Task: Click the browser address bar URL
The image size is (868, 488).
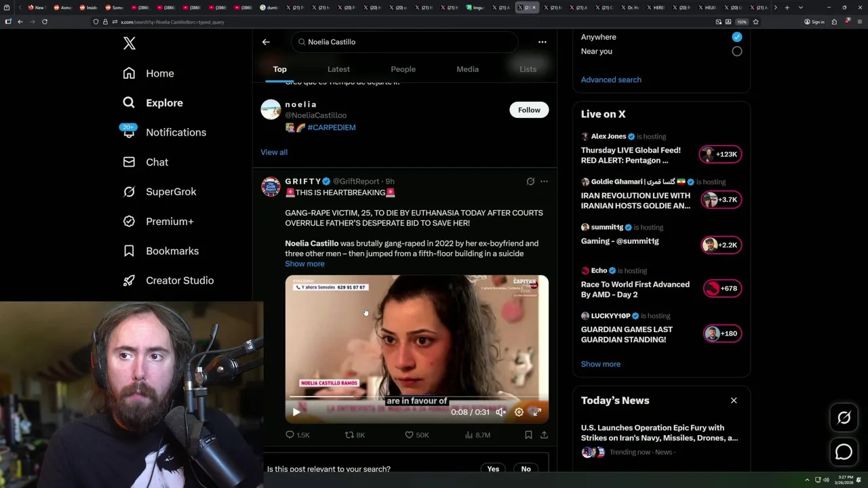Action: [x=172, y=22]
